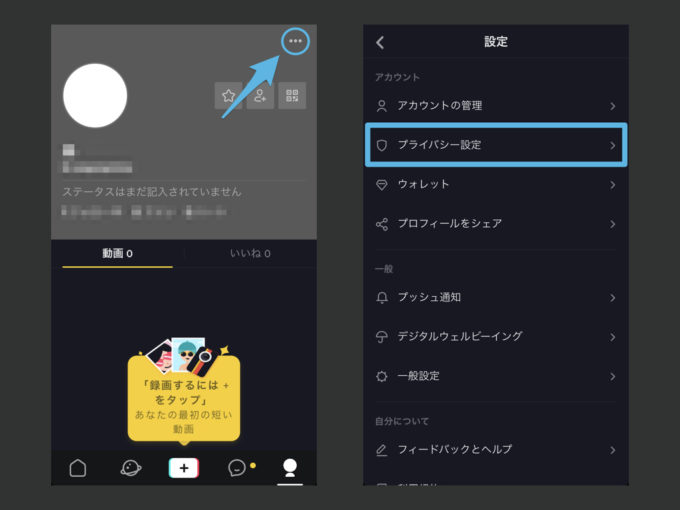The width and height of the screenshot is (680, 510).
Task: Tap shield icon beside プライバシー設定
Action: (x=382, y=145)
